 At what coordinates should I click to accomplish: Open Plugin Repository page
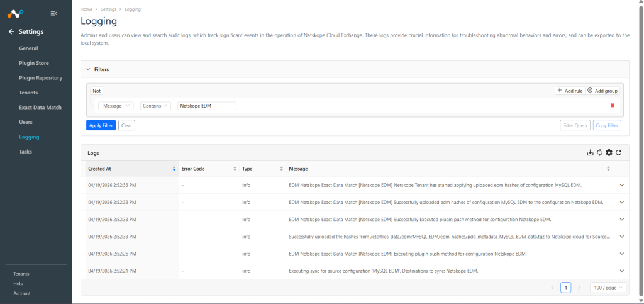(x=41, y=78)
